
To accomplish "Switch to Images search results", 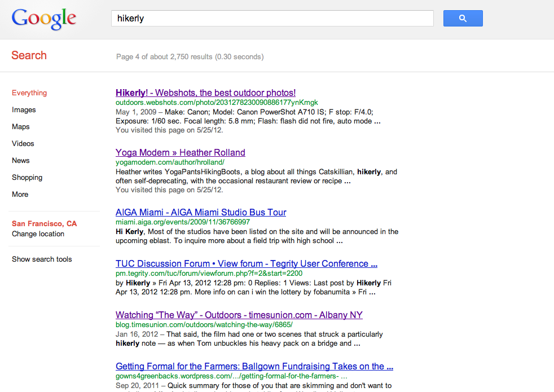I will pos(24,110).
